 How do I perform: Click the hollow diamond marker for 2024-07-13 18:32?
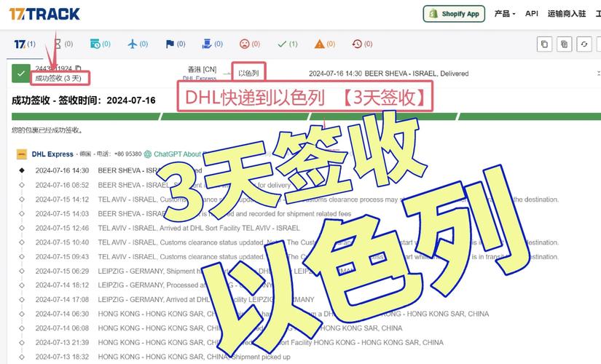pos(22,357)
